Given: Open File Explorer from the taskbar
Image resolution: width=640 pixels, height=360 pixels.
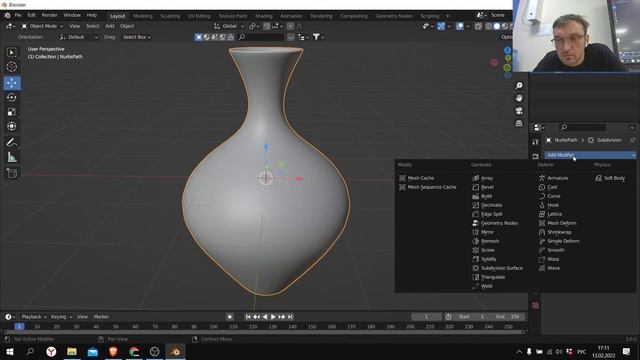Looking at the screenshot, I should tap(72, 351).
